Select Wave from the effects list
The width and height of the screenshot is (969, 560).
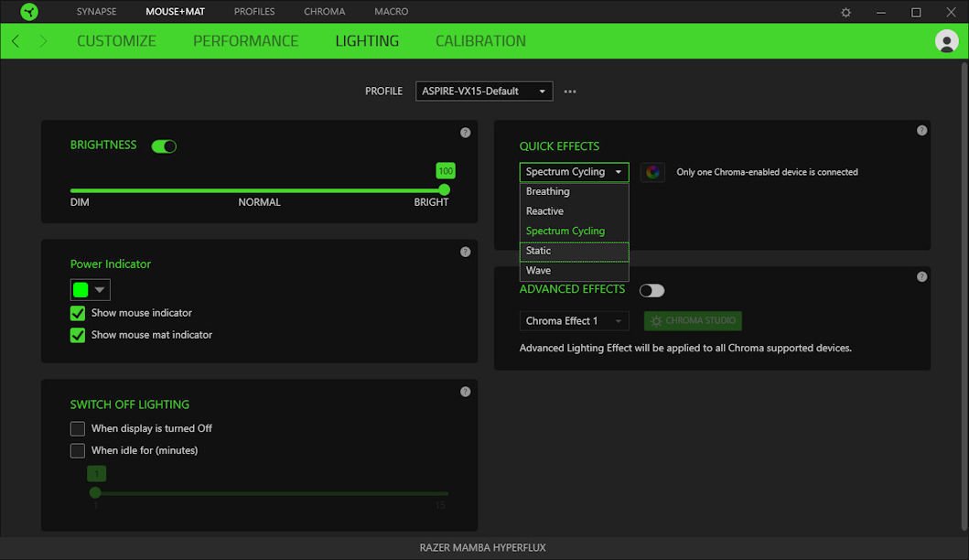click(x=574, y=271)
